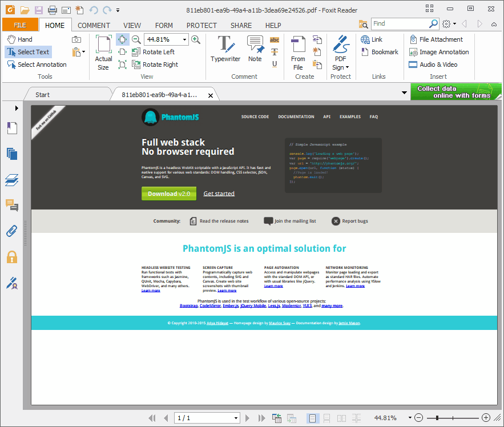Toggle text highlight annotation
This screenshot has width=504, height=427.
[x=275, y=39]
